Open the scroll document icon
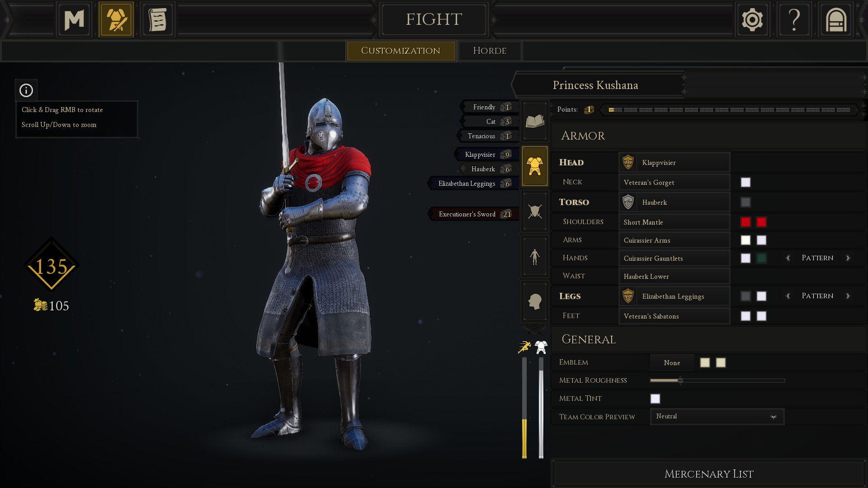This screenshot has height=488, width=868. coord(158,19)
